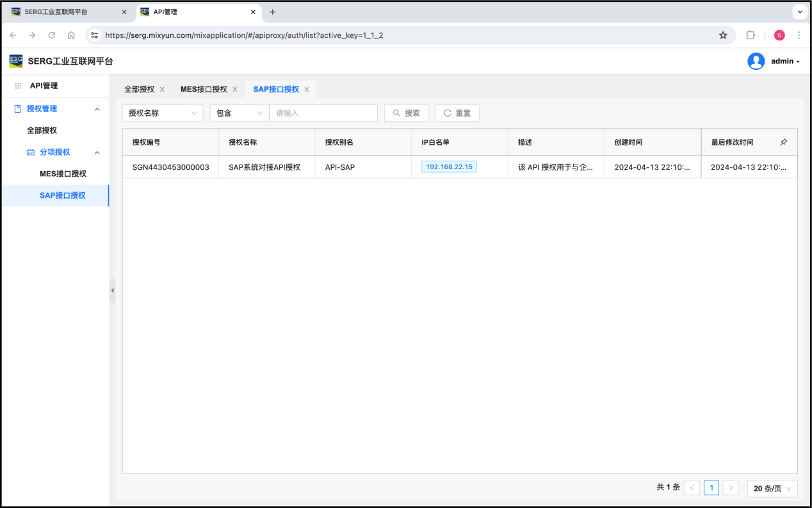Collapse the sidebar using the side handle
Viewport: 812px width, 508px height.
pyautogui.click(x=112, y=290)
